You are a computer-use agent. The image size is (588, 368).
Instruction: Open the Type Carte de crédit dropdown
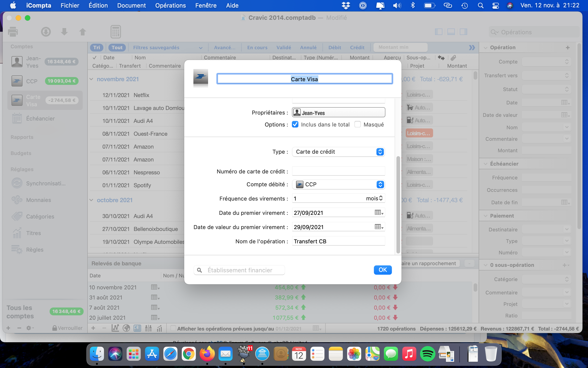[339, 152]
